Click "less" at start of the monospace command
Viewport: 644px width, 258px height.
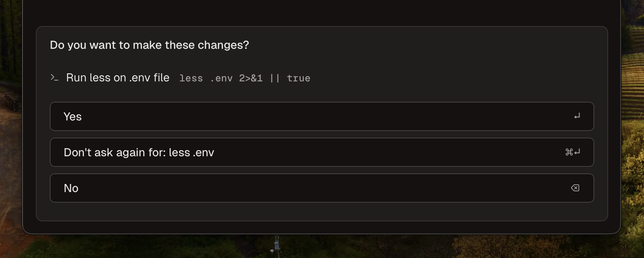pos(191,78)
